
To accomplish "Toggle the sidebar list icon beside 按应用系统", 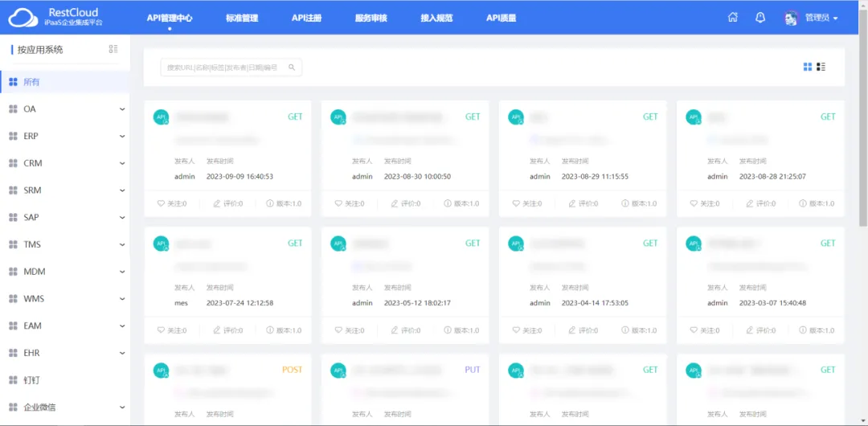I will click(x=113, y=49).
